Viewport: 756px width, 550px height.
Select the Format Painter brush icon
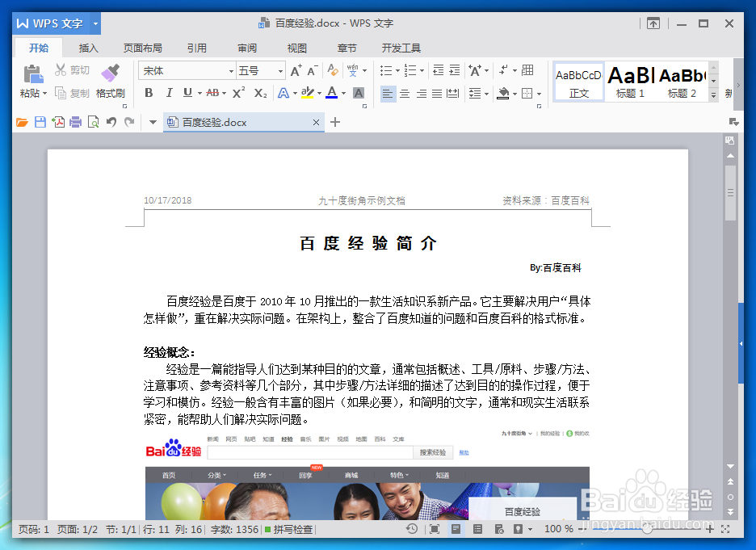click(x=111, y=73)
